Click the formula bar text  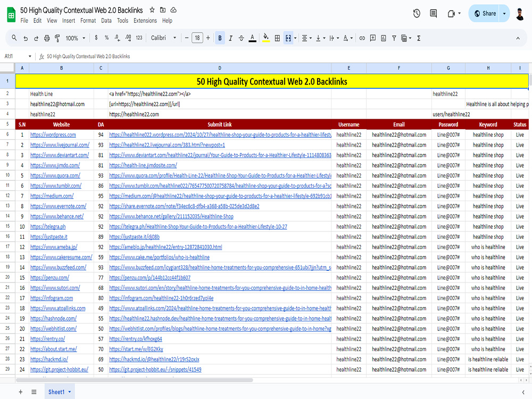[x=88, y=56]
